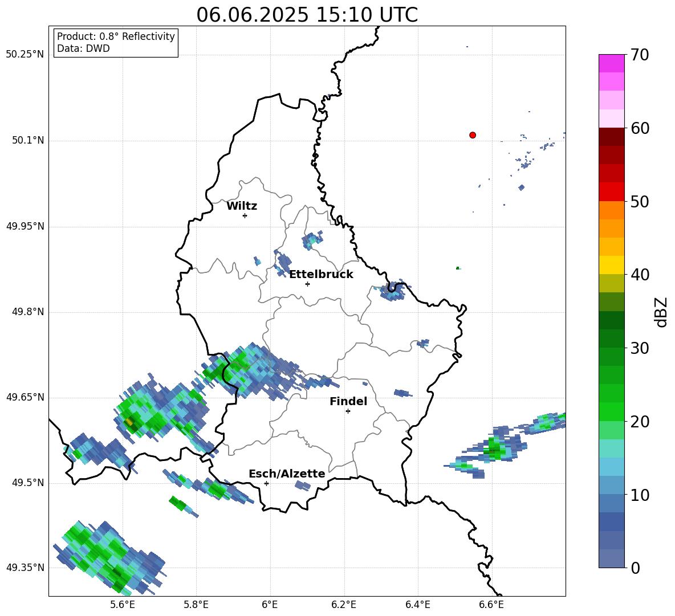Click the Esch/Alzette station cross marker
This screenshot has height=616, width=675.
click(266, 483)
